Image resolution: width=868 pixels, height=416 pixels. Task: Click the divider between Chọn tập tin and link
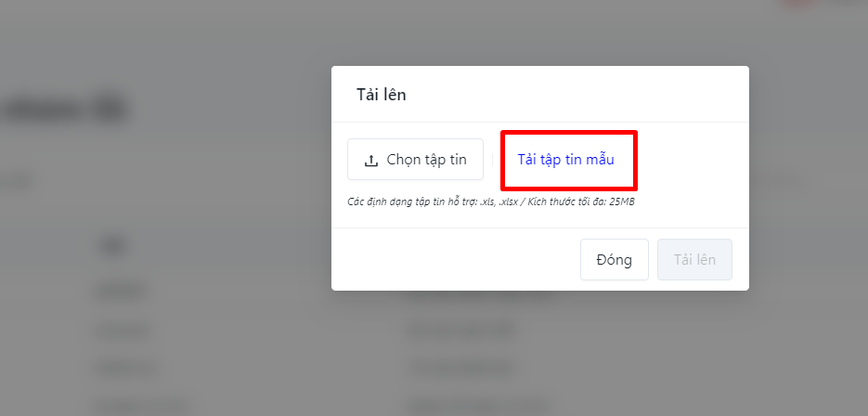click(x=492, y=160)
